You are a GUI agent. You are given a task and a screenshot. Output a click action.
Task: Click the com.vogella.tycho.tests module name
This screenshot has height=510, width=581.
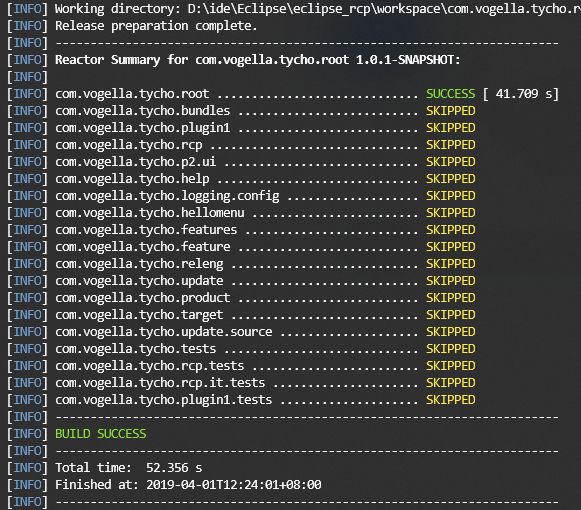[x=136, y=349]
